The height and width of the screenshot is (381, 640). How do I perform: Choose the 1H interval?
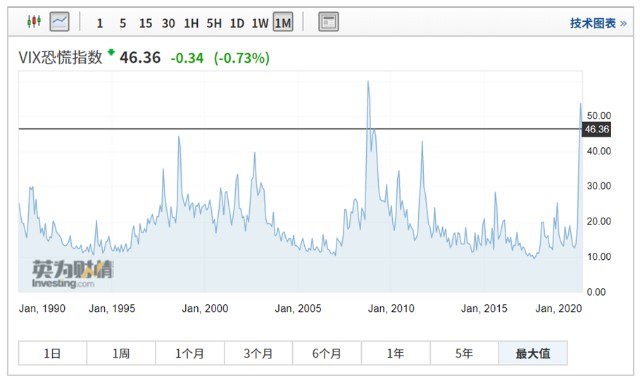click(x=191, y=23)
